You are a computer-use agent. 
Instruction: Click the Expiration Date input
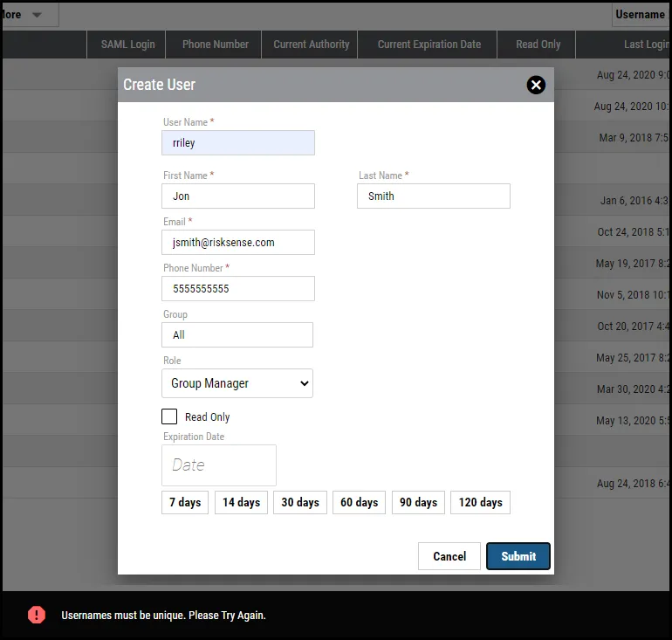pos(218,465)
